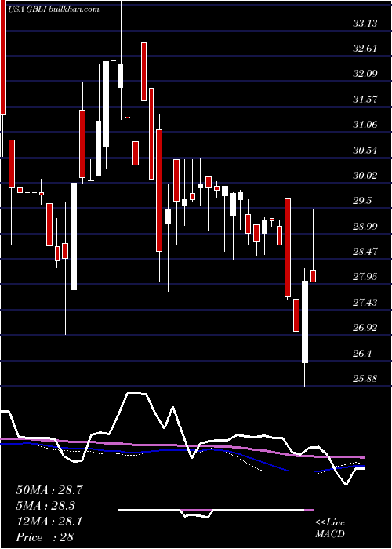Image resolution: width=392 pixels, height=549 pixels.
Task: Click the 27.95 price axis label
Action: pos(365,277)
